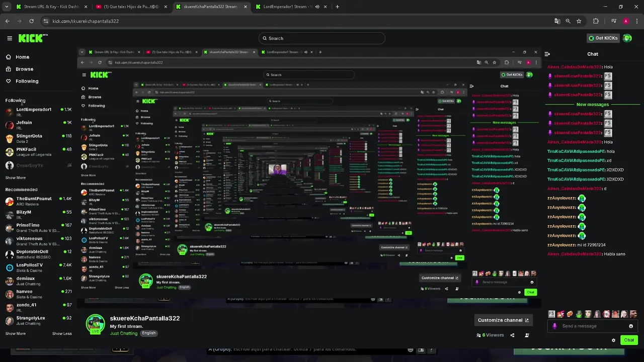The image size is (644, 362).
Task: Open zondo_41 recommended channel
Action: tap(39, 307)
